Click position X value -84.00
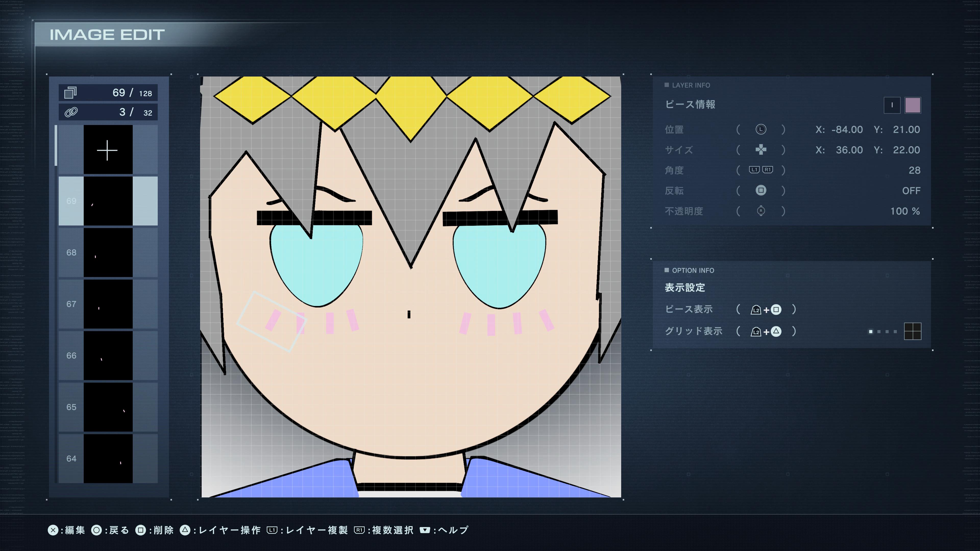This screenshot has height=551, width=980. 847,130
